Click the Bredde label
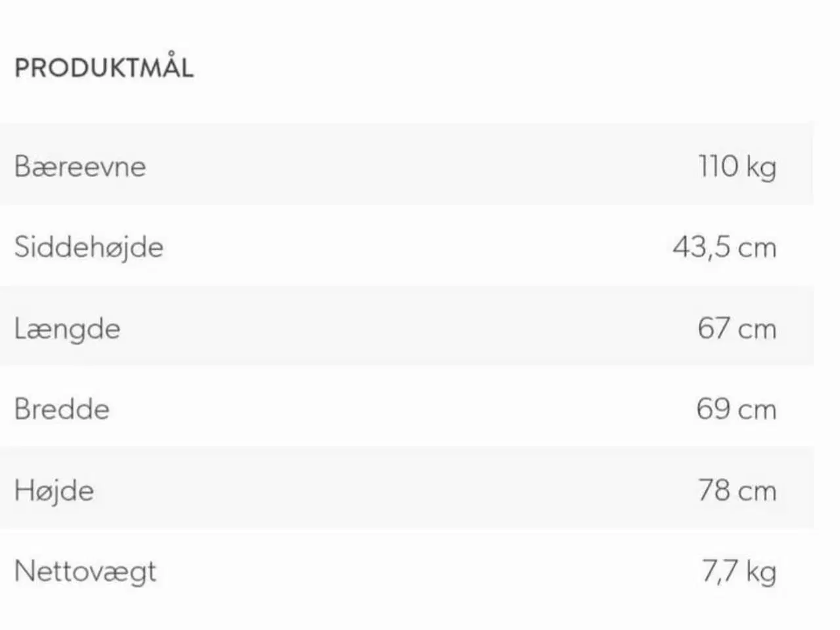 tap(62, 409)
